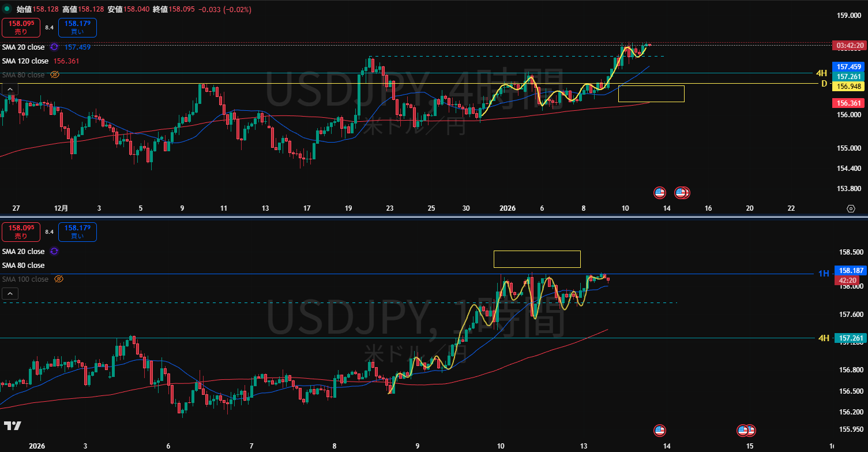Click the TradingView logo in the bottom chart

12,426
